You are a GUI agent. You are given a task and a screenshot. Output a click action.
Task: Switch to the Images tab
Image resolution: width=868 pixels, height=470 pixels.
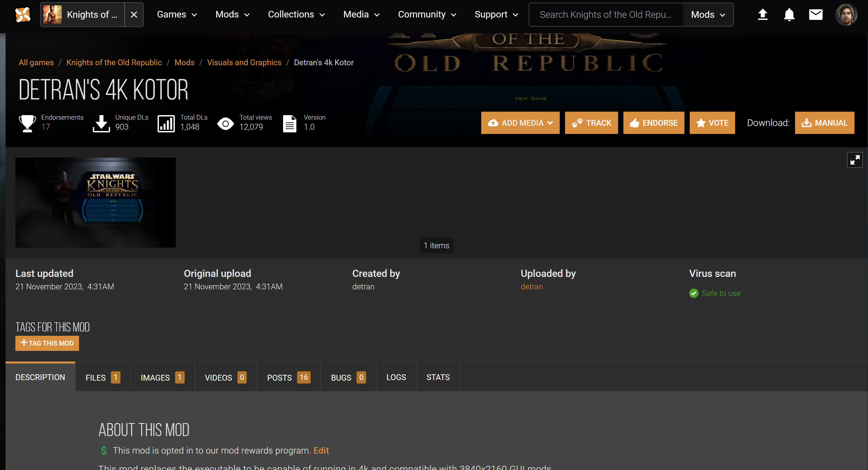pyautogui.click(x=162, y=377)
